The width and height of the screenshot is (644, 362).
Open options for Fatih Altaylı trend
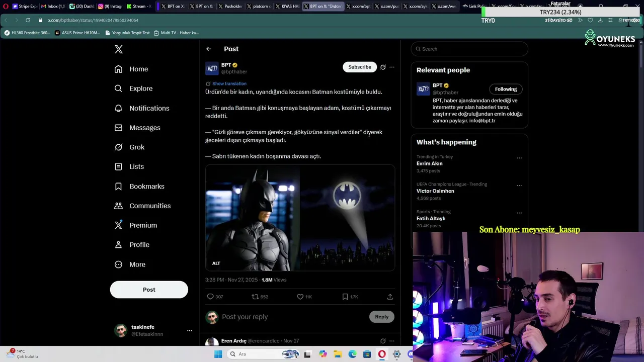(519, 213)
